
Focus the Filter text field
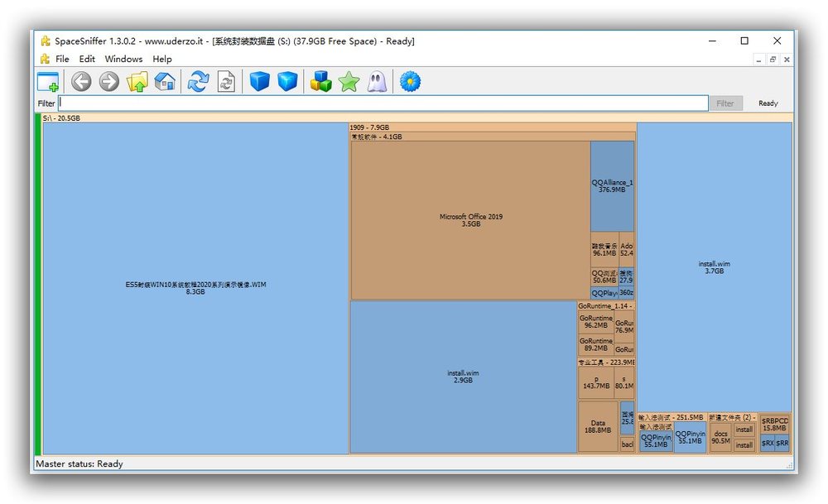click(x=383, y=103)
